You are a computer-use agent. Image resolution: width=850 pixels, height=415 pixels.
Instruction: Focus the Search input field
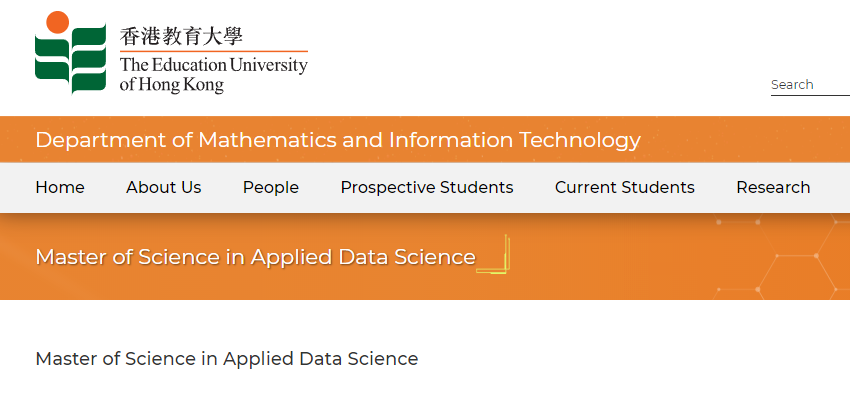(808, 85)
